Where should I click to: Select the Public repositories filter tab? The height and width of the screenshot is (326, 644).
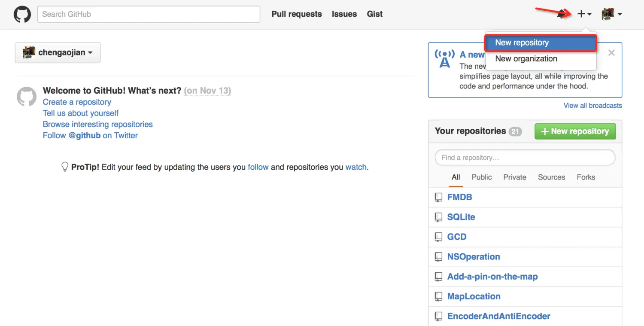[482, 177]
